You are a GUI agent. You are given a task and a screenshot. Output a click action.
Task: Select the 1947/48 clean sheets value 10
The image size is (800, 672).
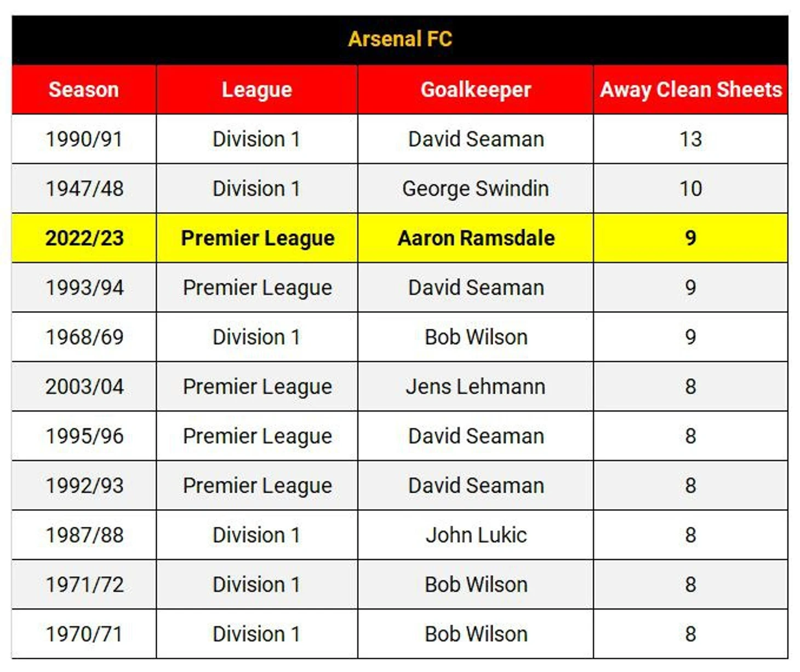click(690, 189)
